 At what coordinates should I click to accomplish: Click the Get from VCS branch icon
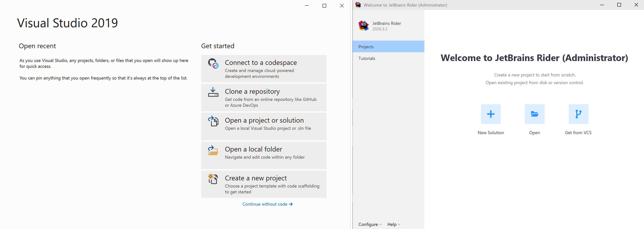[578, 114]
